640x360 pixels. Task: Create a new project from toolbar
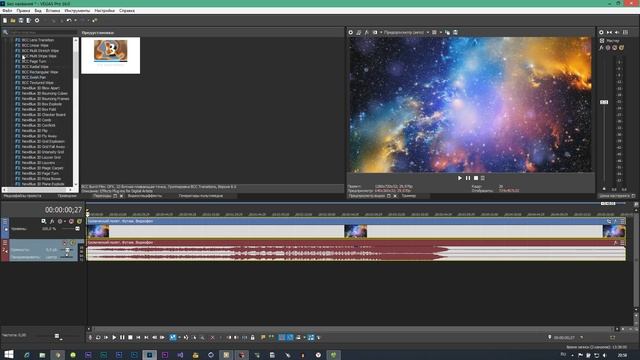[4, 20]
